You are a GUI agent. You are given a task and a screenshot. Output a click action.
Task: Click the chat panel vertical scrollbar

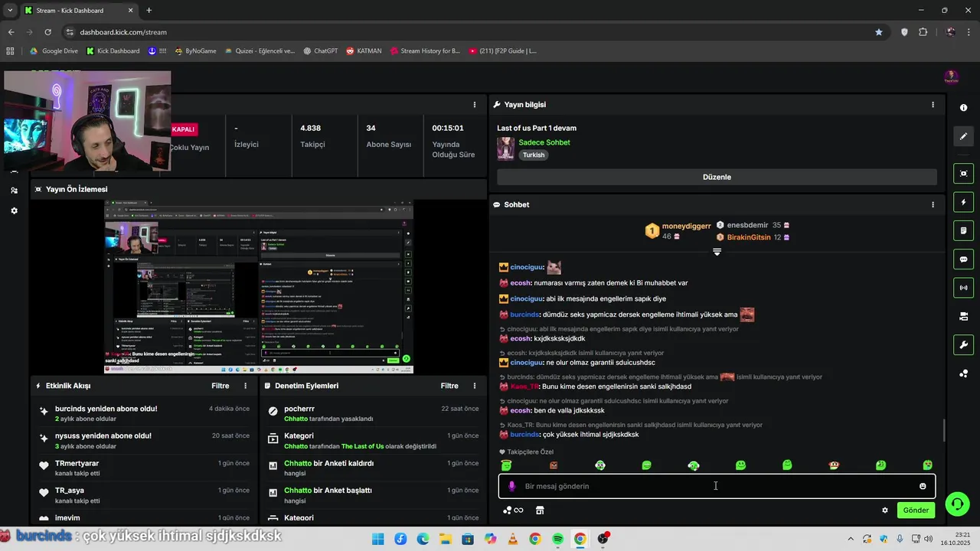tap(943, 431)
